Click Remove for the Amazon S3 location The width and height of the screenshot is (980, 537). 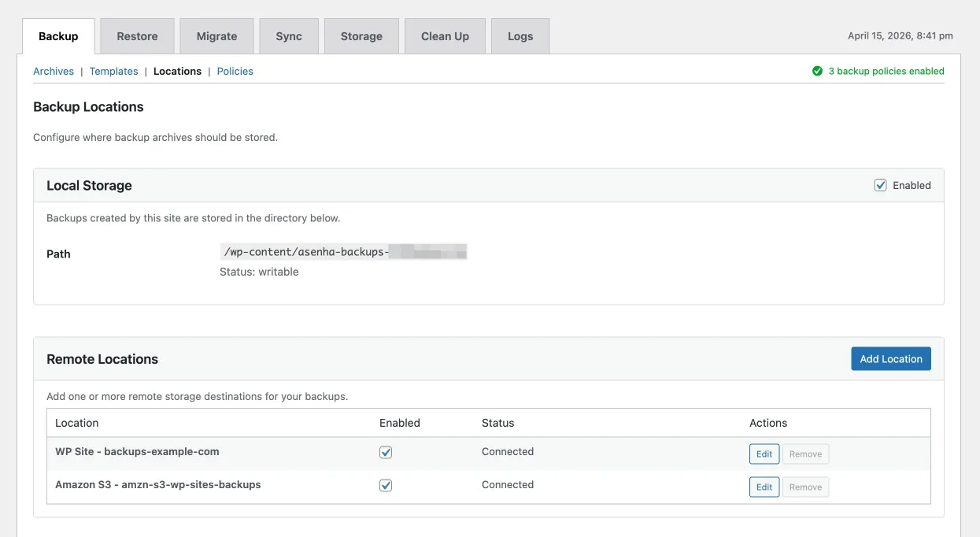[x=805, y=487]
